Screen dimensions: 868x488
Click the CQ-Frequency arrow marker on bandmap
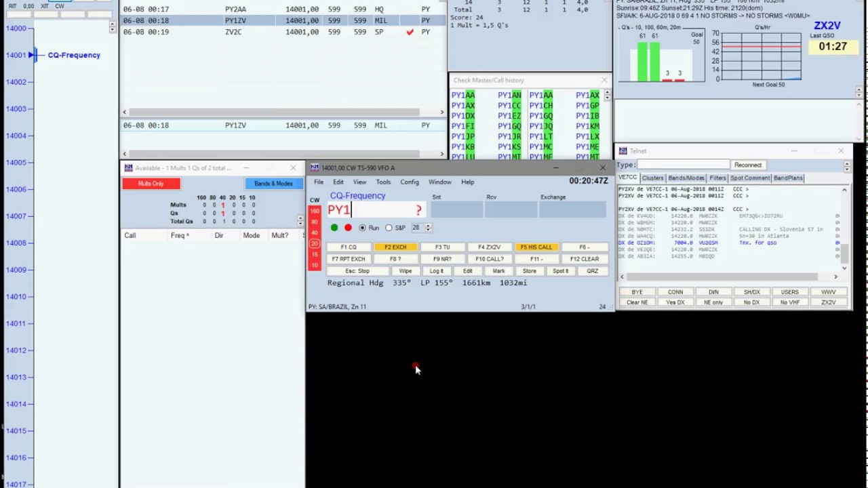tap(33, 55)
